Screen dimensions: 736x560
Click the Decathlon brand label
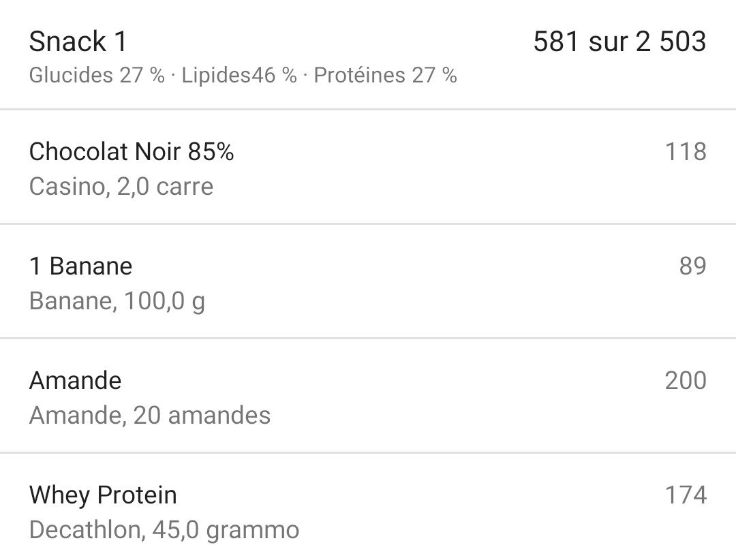pos(85,530)
